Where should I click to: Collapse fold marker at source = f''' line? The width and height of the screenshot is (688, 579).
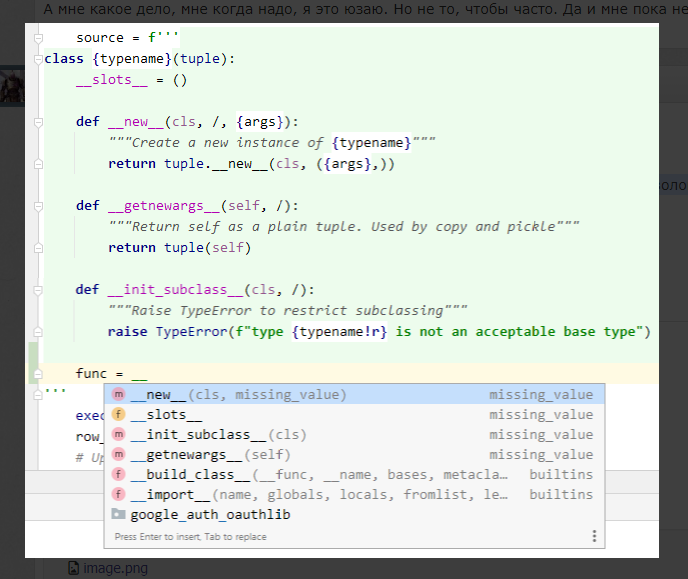pos(39,38)
